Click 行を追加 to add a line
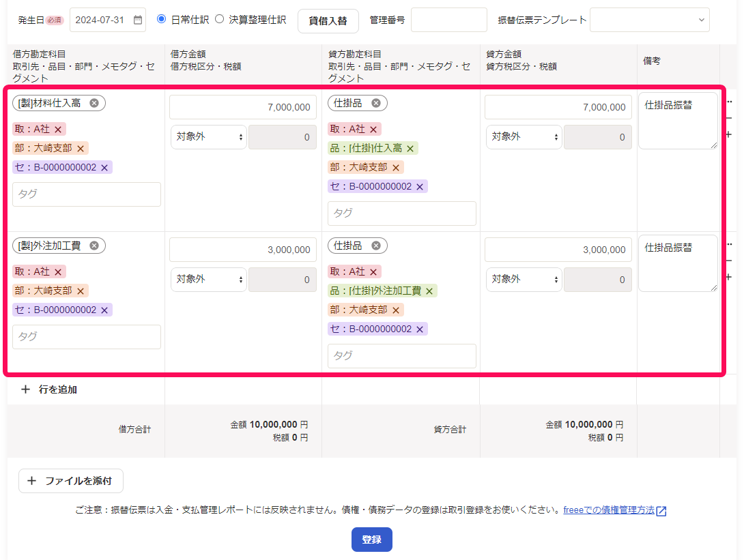744x560 pixels. (x=49, y=389)
